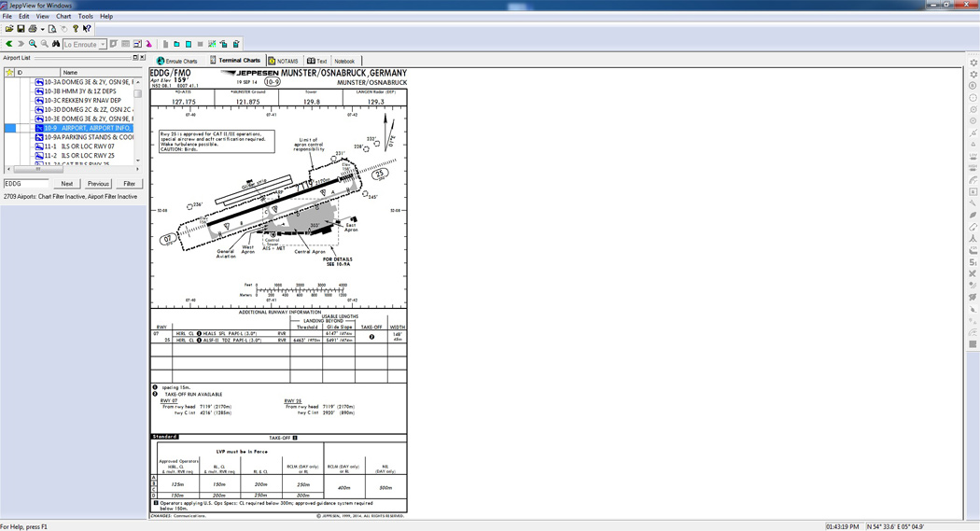
Task: Open the Print options dropdown arrow
Action: (42, 29)
